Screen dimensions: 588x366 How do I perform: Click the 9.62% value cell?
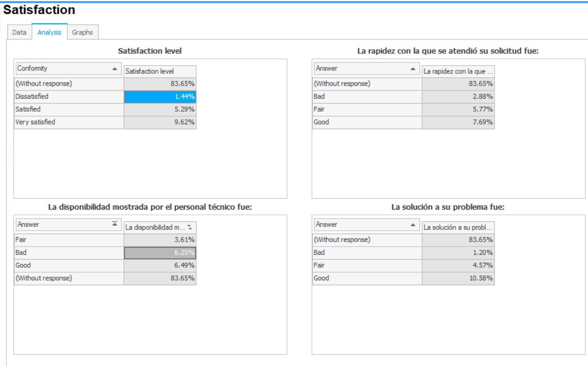coord(160,122)
